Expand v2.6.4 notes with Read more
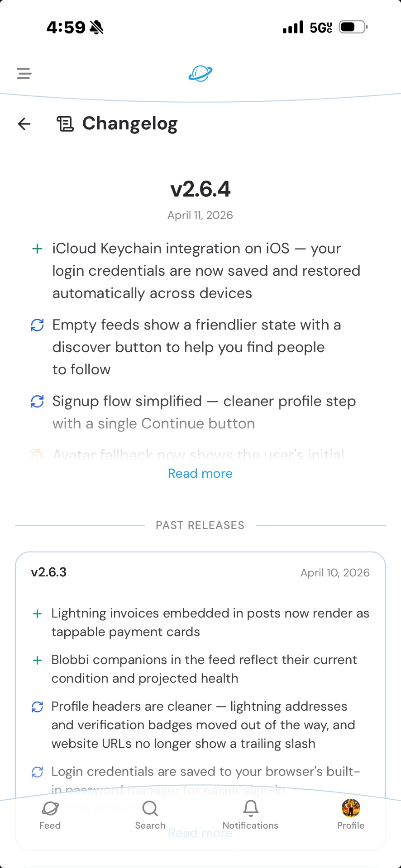 click(x=200, y=473)
